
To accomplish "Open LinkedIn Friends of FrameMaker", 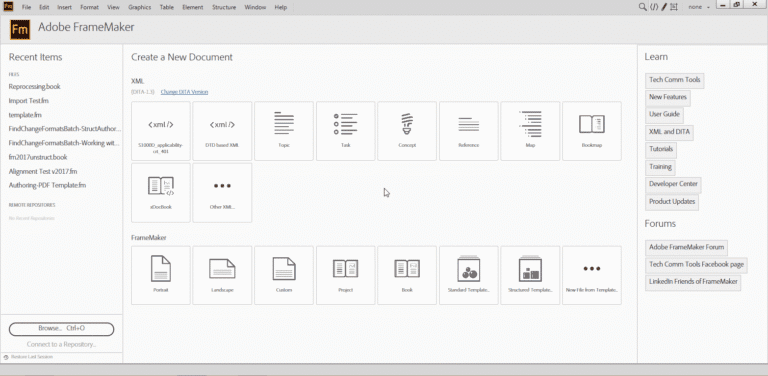I will point(693,282).
